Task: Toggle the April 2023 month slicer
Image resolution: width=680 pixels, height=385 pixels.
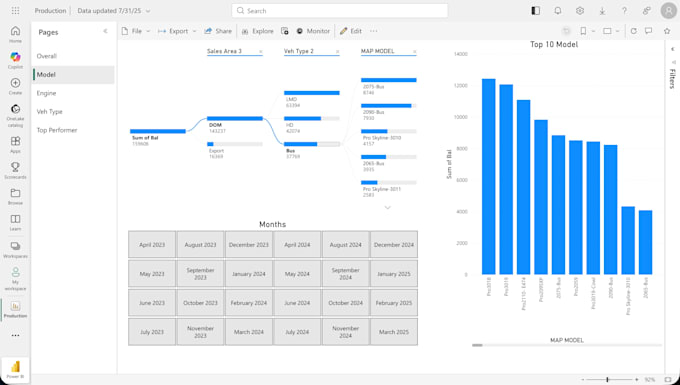Action: (152, 245)
